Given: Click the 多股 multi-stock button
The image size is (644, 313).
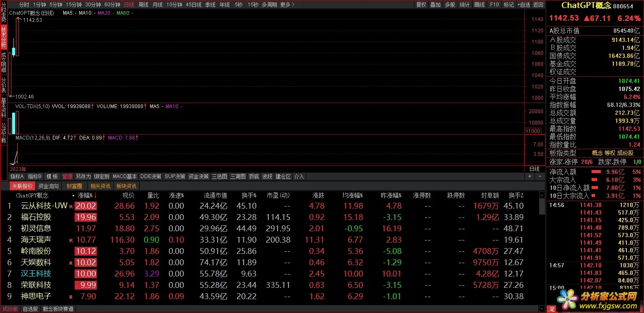Looking at the screenshot, I should (450, 5).
